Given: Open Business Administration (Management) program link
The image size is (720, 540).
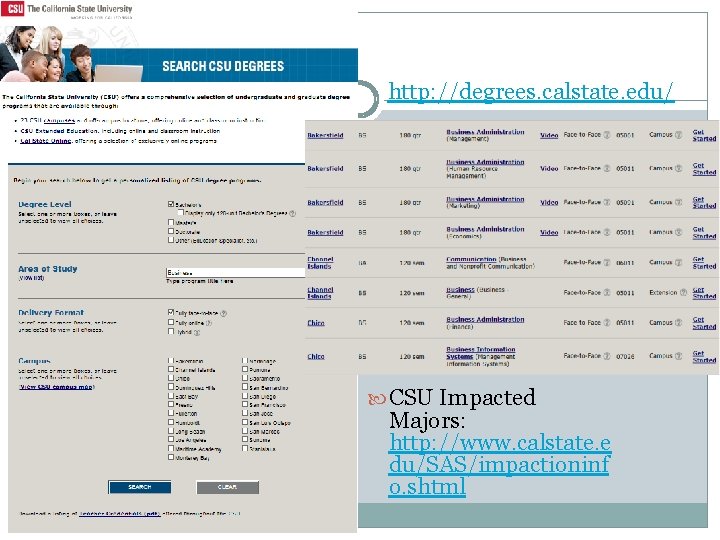Looking at the screenshot, I should (x=485, y=132).
